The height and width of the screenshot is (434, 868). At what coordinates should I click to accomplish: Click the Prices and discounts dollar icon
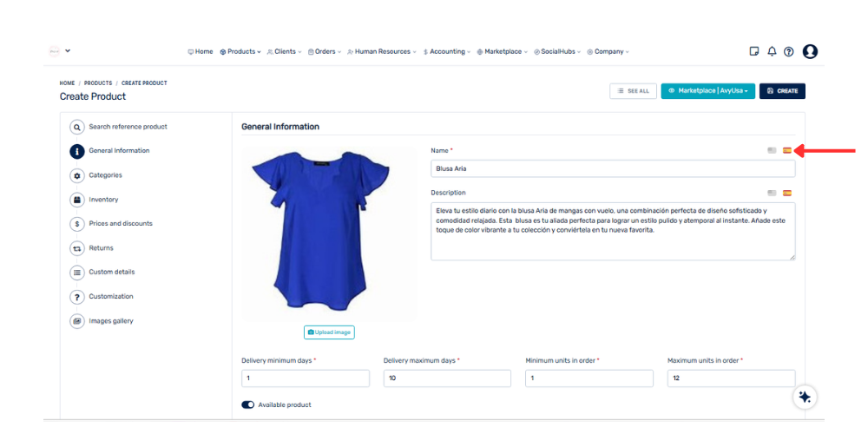pyautogui.click(x=77, y=224)
